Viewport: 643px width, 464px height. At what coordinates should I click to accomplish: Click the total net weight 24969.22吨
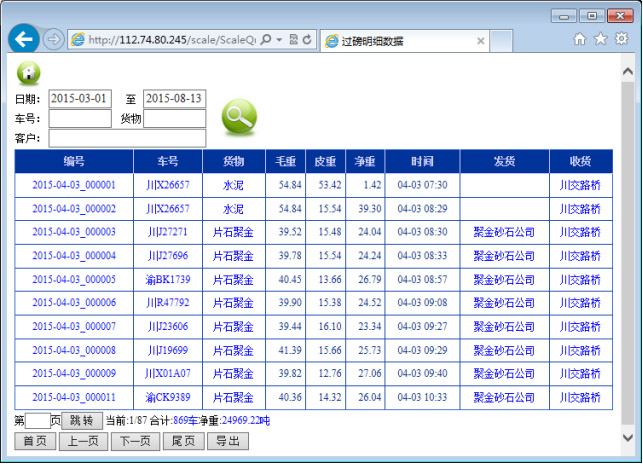[246, 421]
